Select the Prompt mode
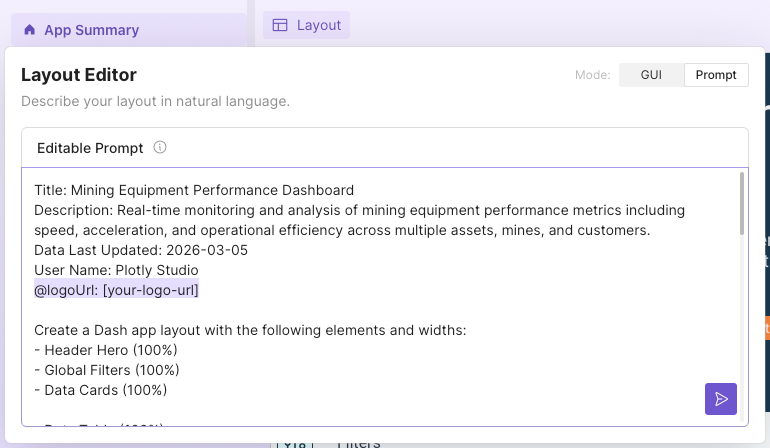The image size is (770, 448). 716,75
